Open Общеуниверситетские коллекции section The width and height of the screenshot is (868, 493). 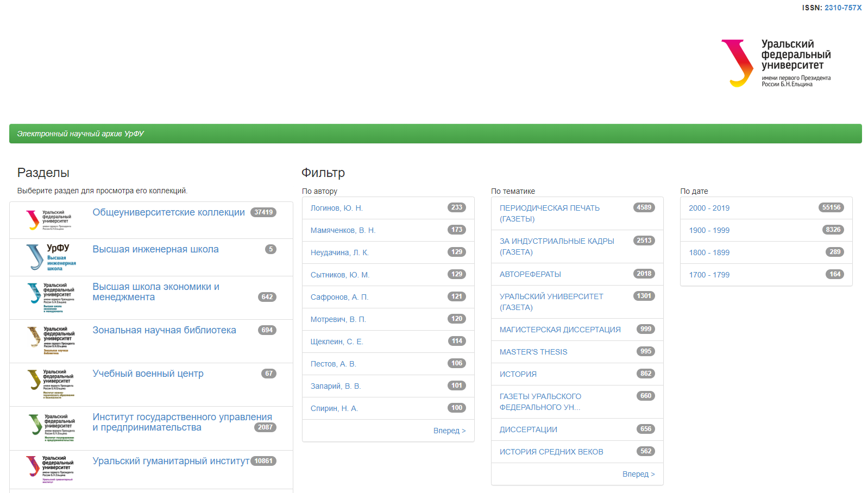[168, 212]
